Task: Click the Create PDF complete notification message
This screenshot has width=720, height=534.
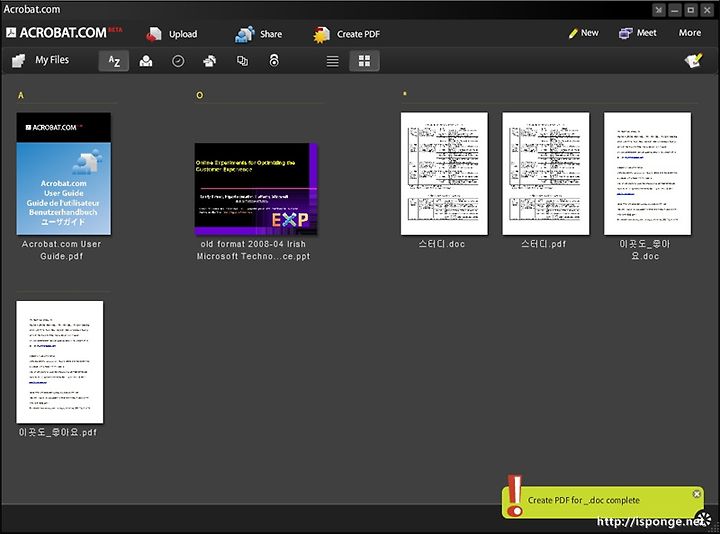Action: 584,500
